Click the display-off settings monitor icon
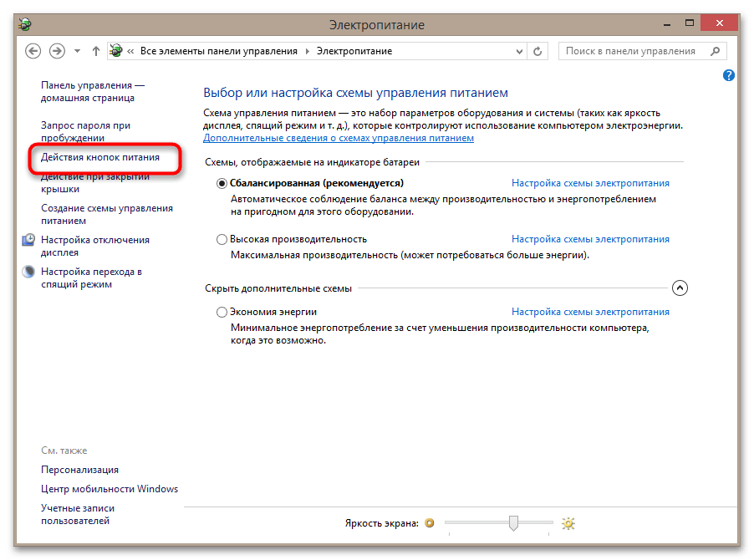The height and width of the screenshot is (560, 754). tap(29, 240)
